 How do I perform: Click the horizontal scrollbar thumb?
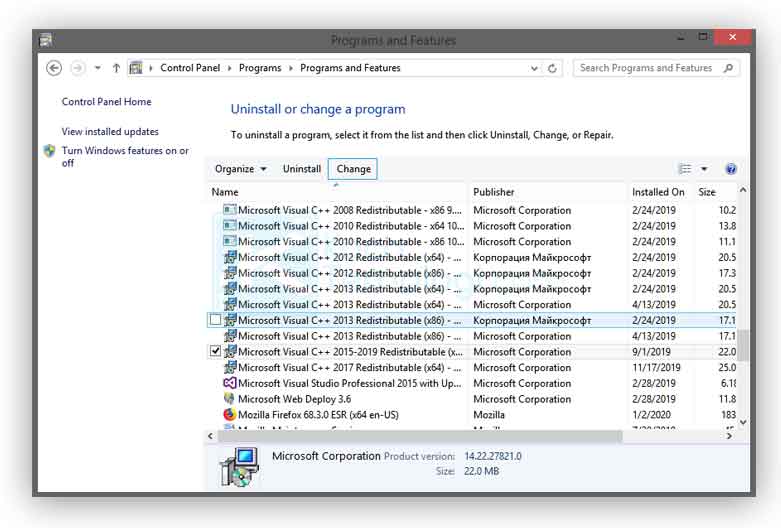pyautogui.click(x=420, y=436)
